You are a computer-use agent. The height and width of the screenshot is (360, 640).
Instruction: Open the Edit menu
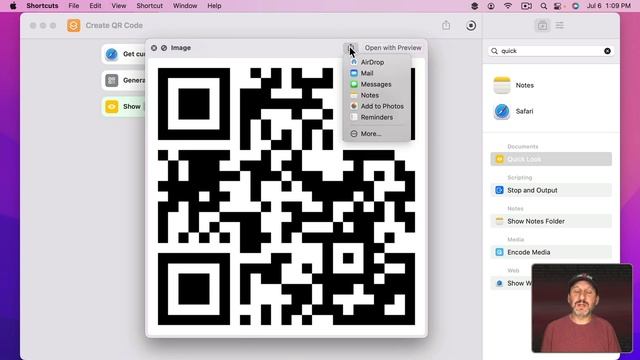click(95, 6)
